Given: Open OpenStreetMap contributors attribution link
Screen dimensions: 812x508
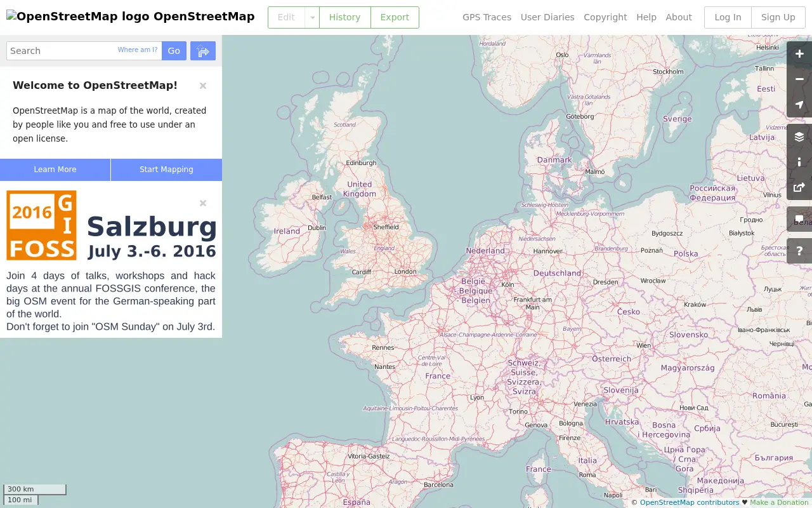Looking at the screenshot, I should [x=690, y=502].
